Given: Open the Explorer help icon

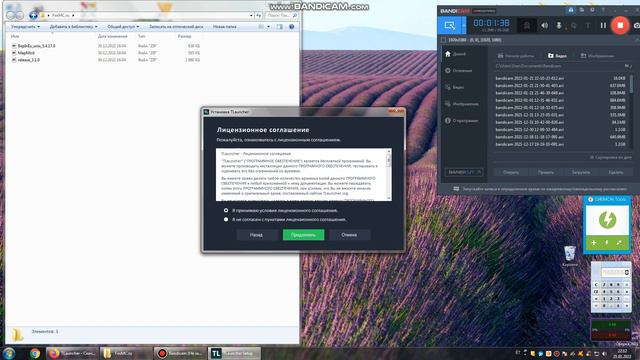Looking at the screenshot, I should point(291,27).
